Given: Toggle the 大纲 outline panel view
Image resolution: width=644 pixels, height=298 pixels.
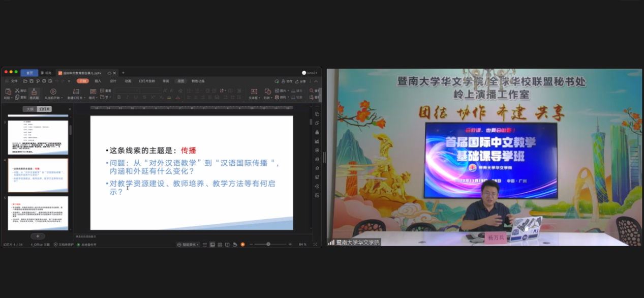Looking at the screenshot, I should click(x=30, y=109).
